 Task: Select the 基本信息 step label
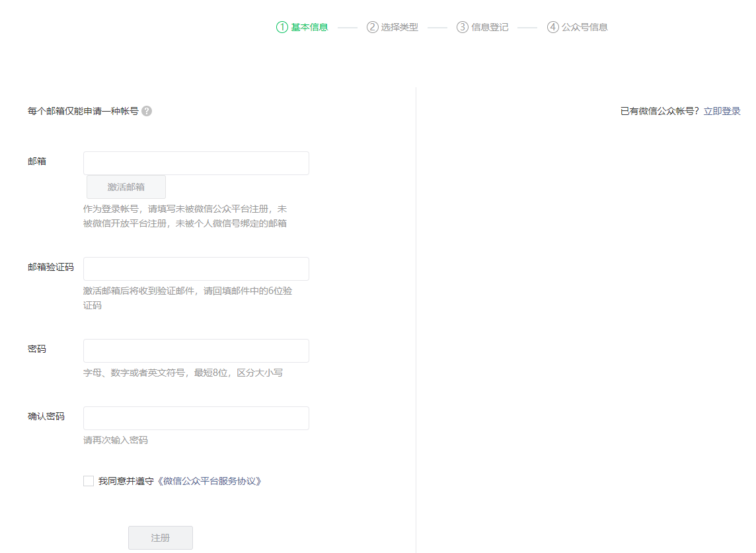point(310,27)
